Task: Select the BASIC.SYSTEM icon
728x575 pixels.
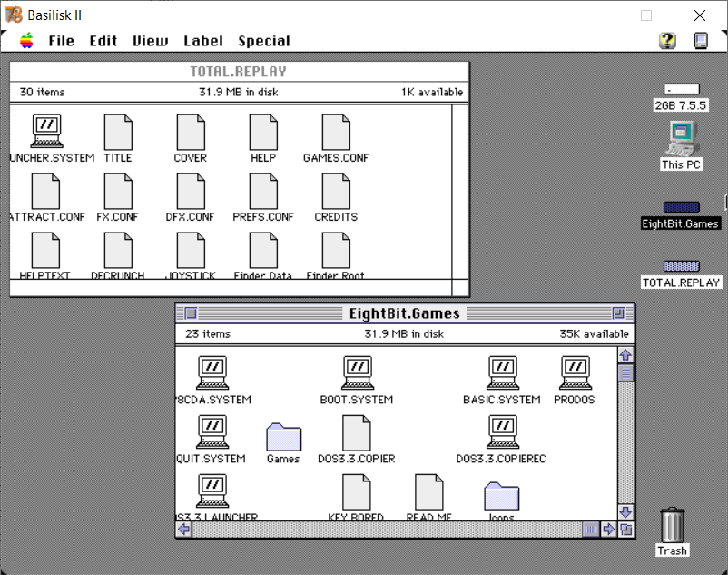Action: pos(503,373)
